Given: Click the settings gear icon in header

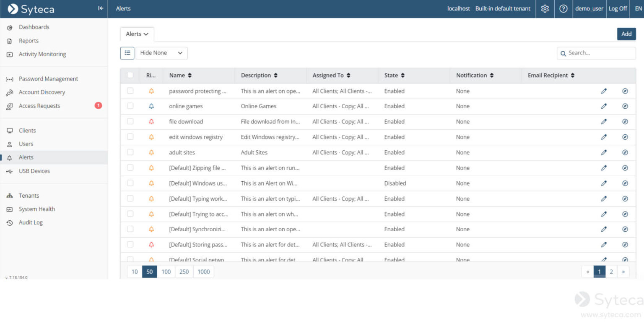Looking at the screenshot, I should [x=545, y=8].
